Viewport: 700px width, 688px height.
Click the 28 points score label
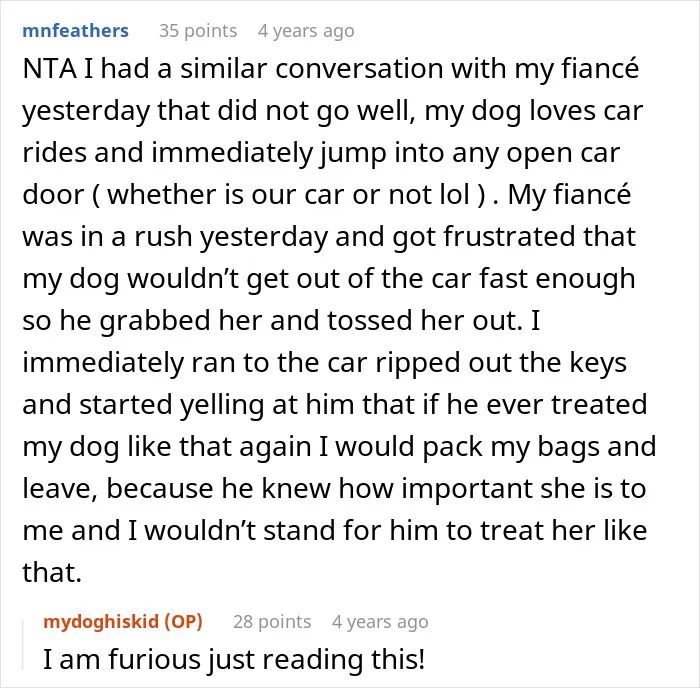[272, 621]
